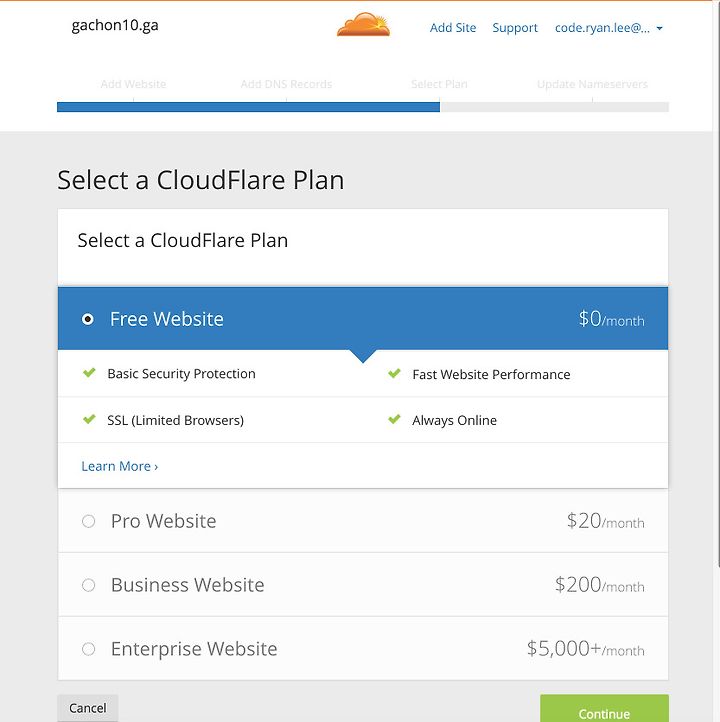Click the CloudFlare cloud logo
720x722 pixels.
(363, 25)
